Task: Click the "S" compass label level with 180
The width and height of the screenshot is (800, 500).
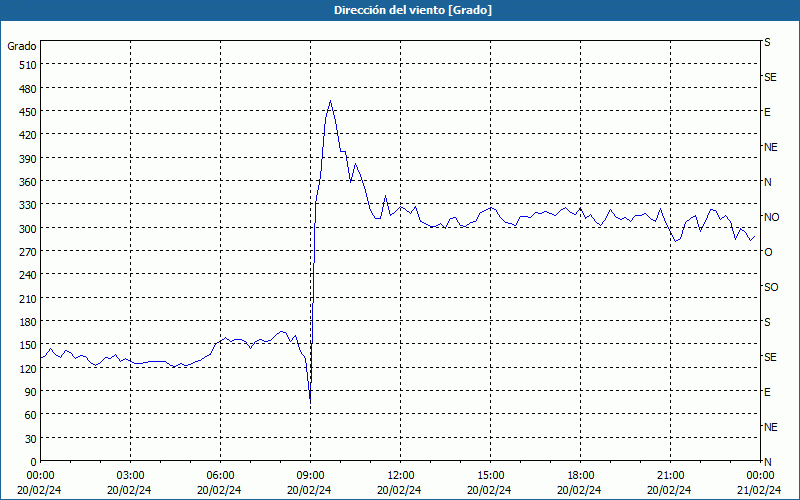Action: (767, 322)
